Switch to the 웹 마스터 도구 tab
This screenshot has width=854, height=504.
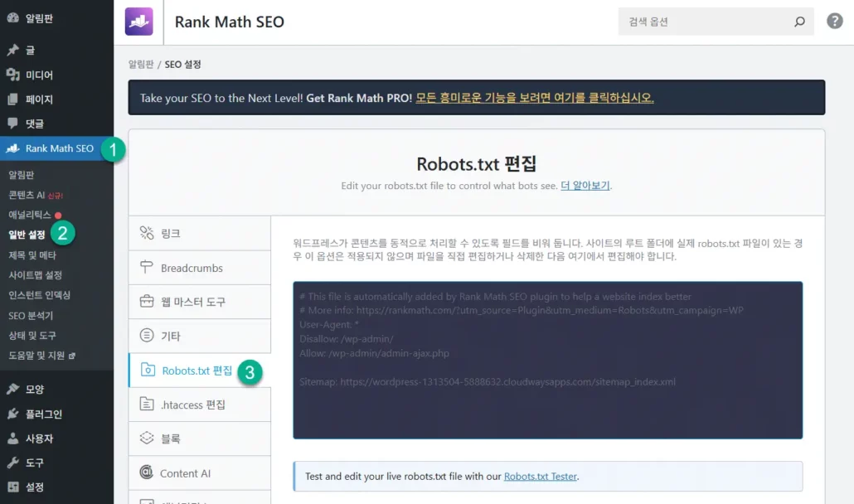[199, 302]
